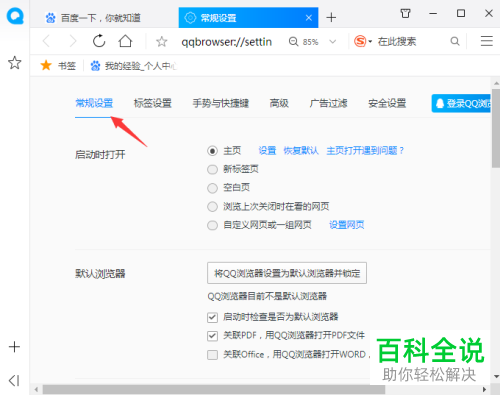The height and width of the screenshot is (395, 500).
Task: Select the 常规设置 settings tab
Action: 94,103
